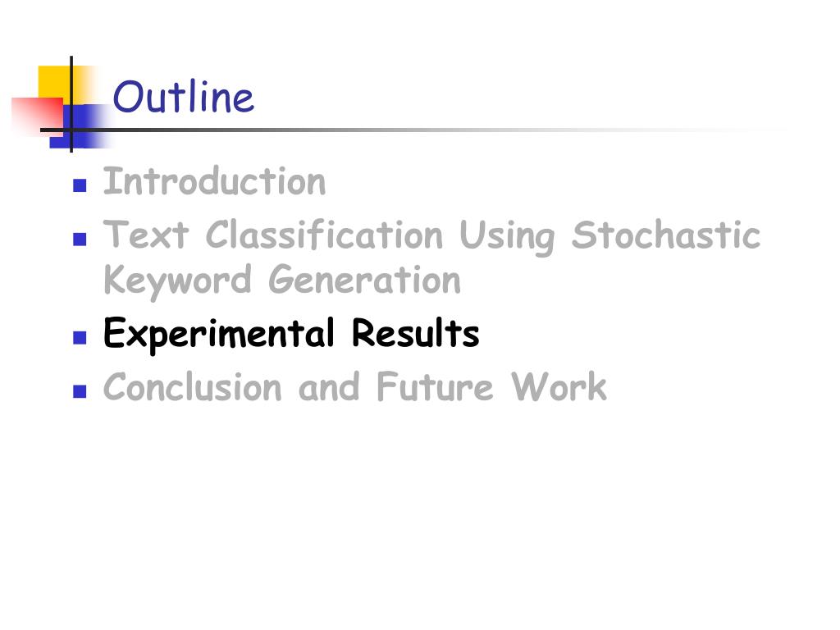The width and height of the screenshot is (840, 630).
Task: Click the "Keyword Generation" text line
Action: [x=282, y=281]
